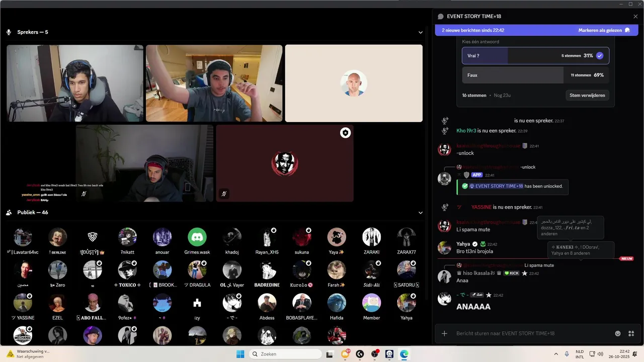This screenshot has width=644, height=362.
Task: Click the BADREDINE audience avatar
Action: click(x=267, y=270)
